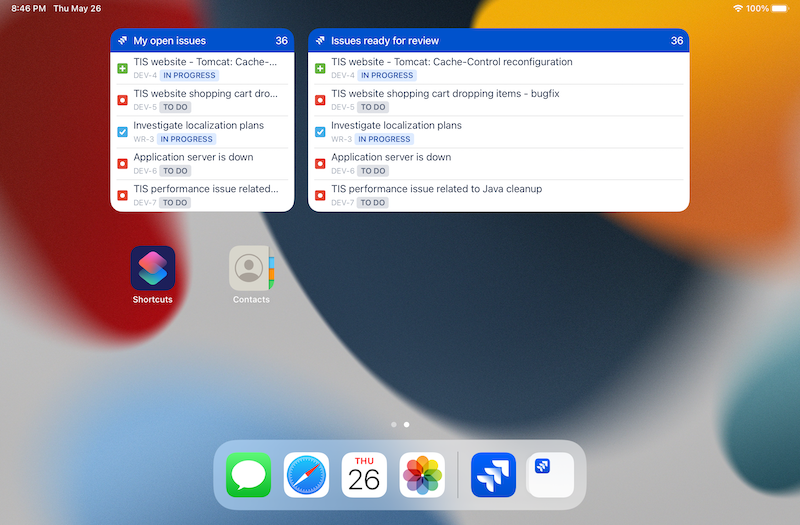Tap the blue task icon for WR-3 in My open issues

pyautogui.click(x=122, y=132)
